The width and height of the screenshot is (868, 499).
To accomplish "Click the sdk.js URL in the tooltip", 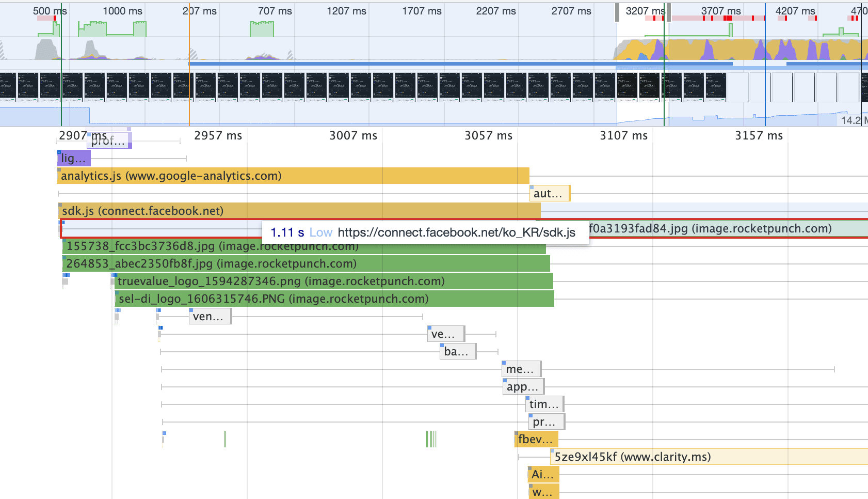I will point(457,232).
